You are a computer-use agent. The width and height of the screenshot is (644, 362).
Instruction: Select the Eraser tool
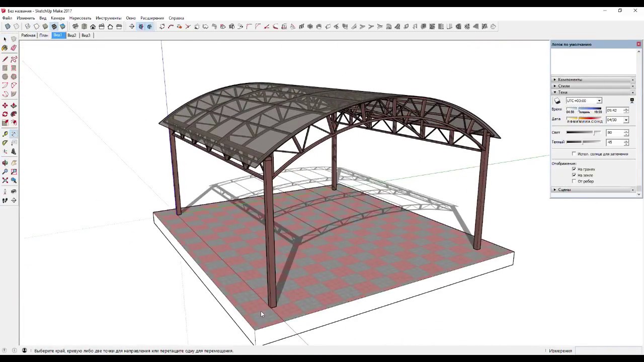[x=14, y=48]
